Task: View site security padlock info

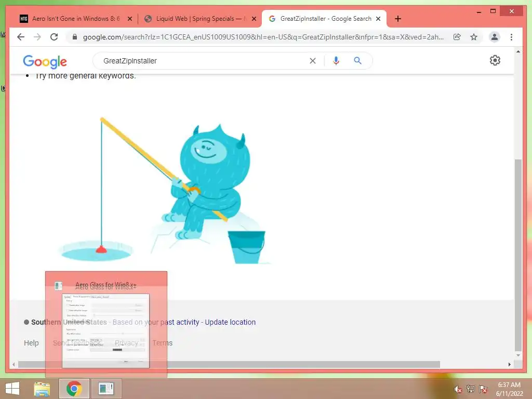Action: [x=75, y=37]
